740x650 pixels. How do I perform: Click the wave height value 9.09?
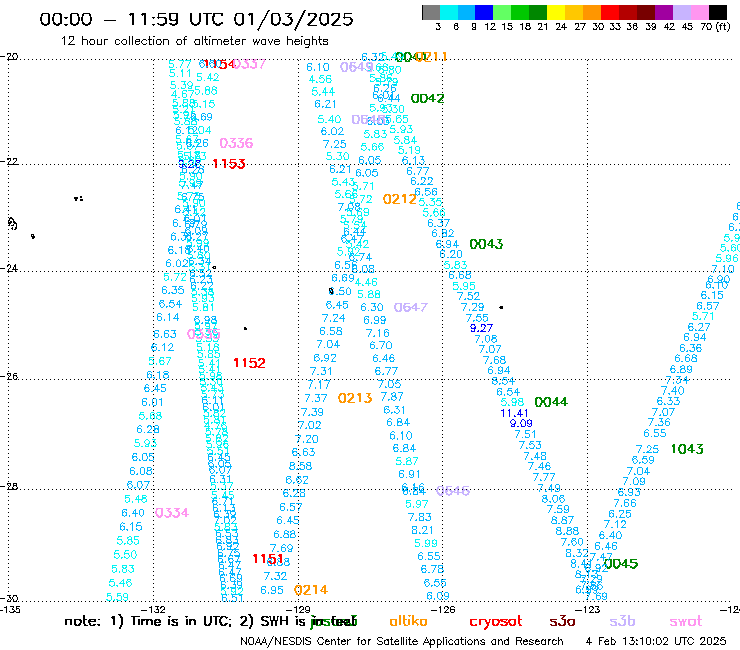coord(521,424)
